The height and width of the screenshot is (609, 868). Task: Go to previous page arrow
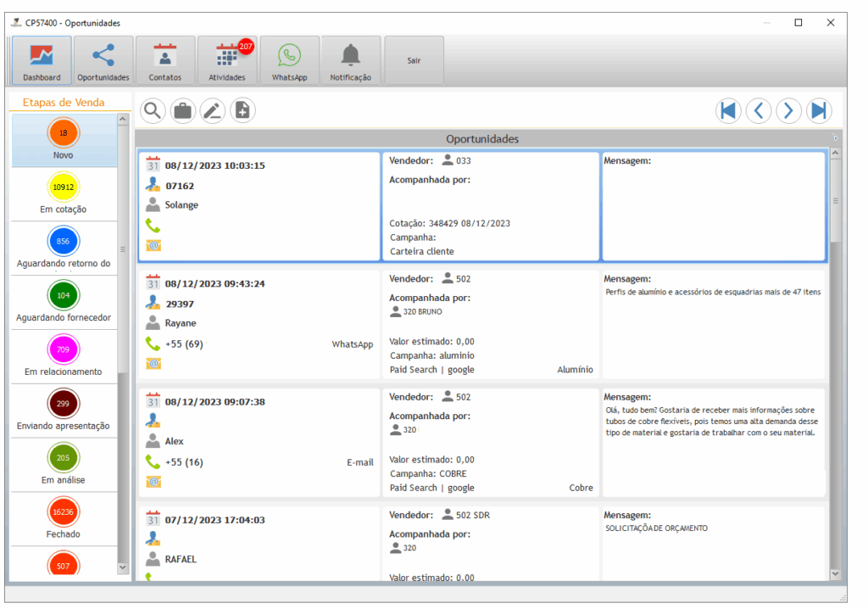coord(759,110)
